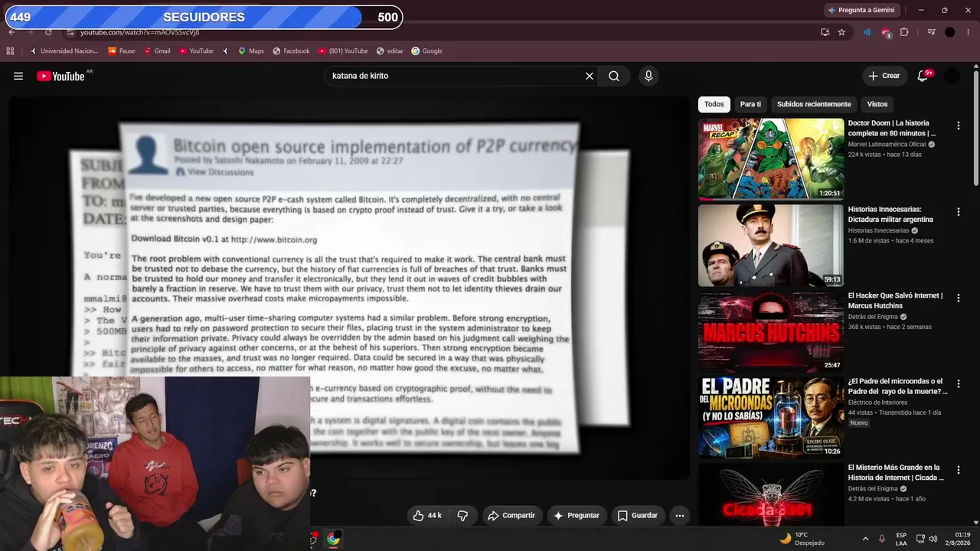Open the Google bookmark
This screenshot has width=980, height=551.
point(426,51)
